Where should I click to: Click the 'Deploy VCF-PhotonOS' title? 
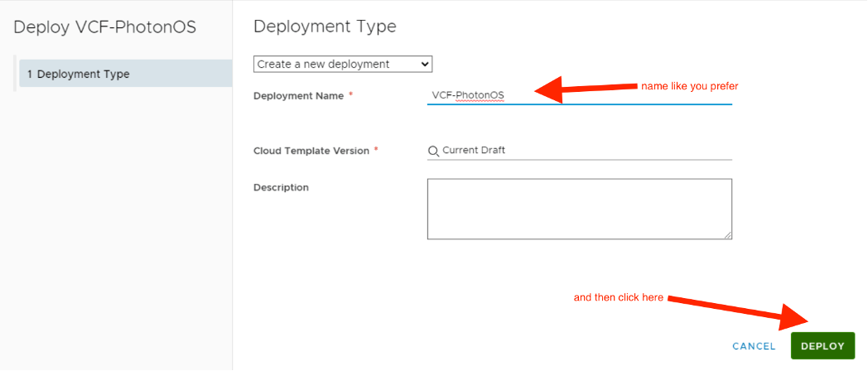click(x=104, y=27)
